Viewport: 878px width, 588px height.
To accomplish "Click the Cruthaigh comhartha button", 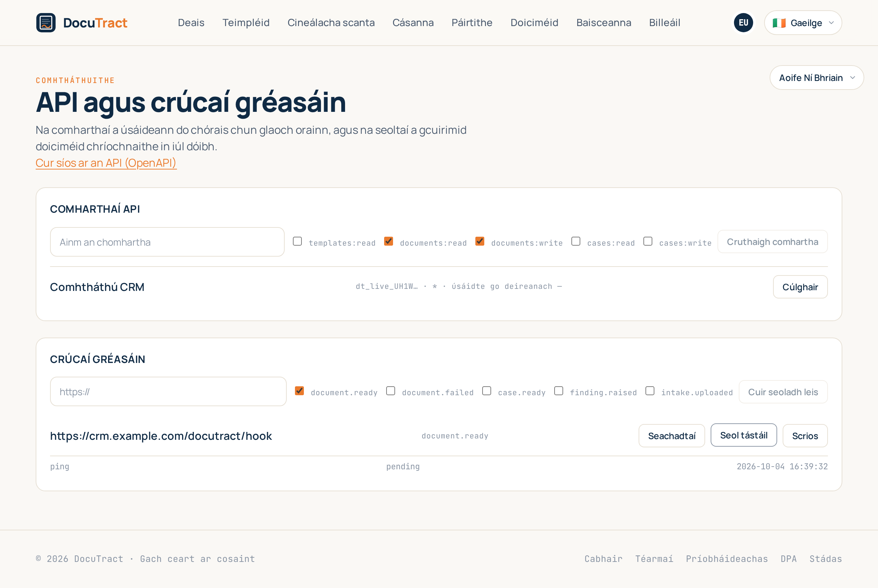I will [773, 242].
